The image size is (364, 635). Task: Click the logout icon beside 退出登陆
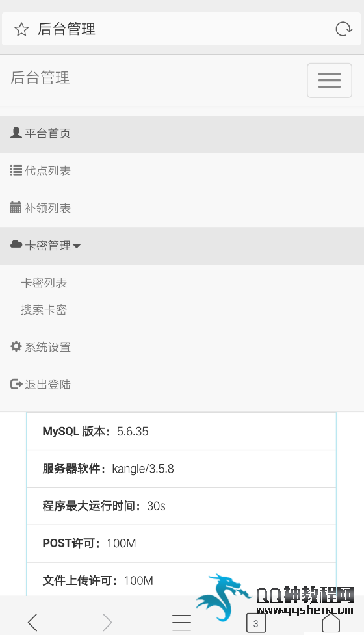click(x=16, y=384)
